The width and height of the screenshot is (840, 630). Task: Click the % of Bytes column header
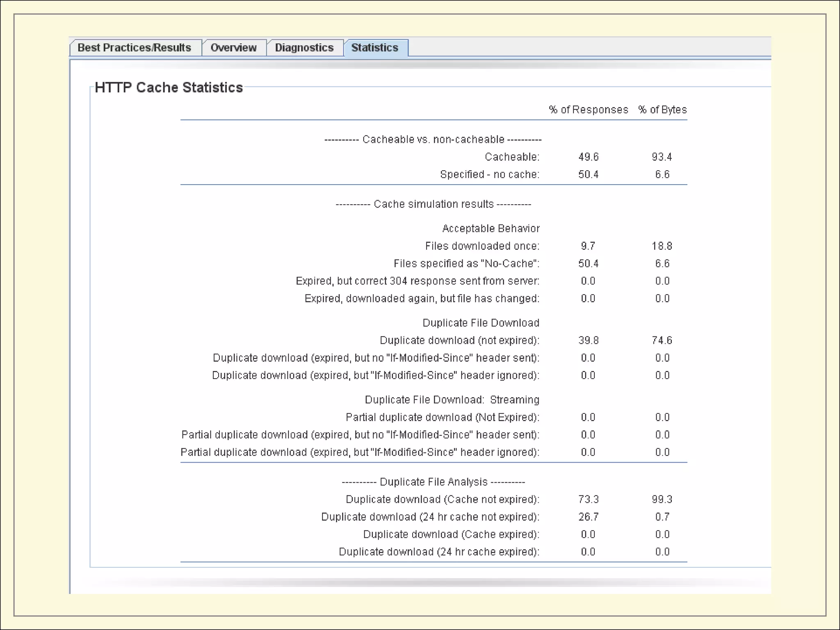tap(662, 110)
